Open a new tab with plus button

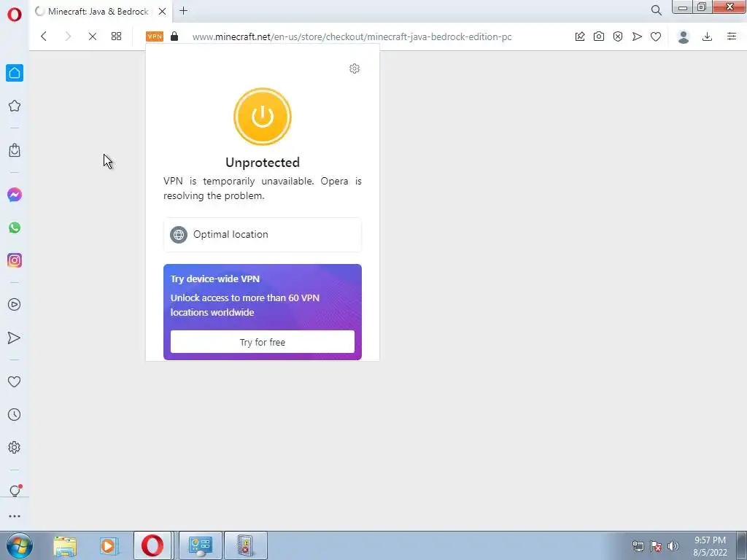pyautogui.click(x=183, y=11)
